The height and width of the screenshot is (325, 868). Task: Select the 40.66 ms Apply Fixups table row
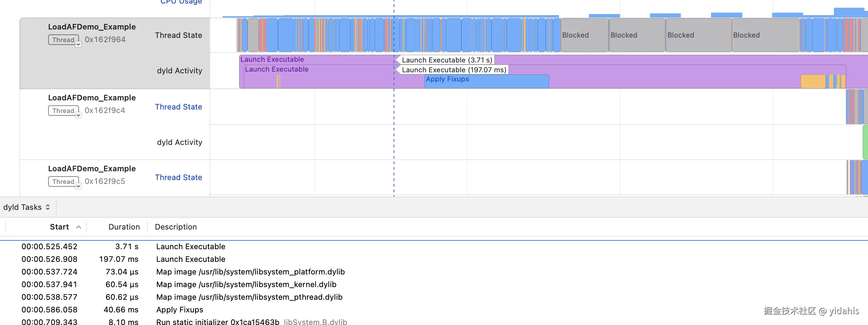tap(179, 310)
